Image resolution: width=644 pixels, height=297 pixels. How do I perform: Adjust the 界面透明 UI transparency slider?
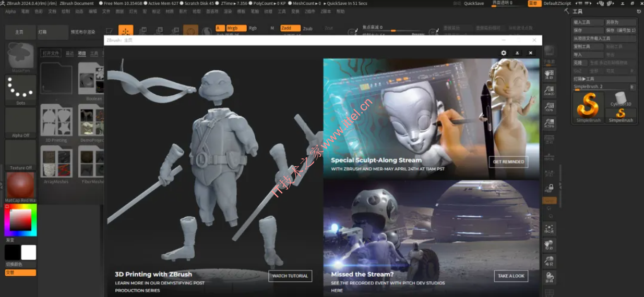[x=508, y=3]
